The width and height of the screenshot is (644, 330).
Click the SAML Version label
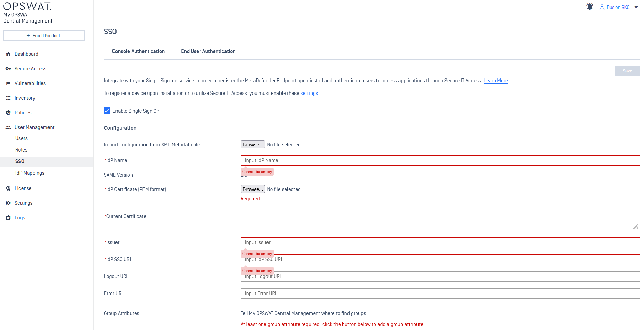[x=118, y=175]
